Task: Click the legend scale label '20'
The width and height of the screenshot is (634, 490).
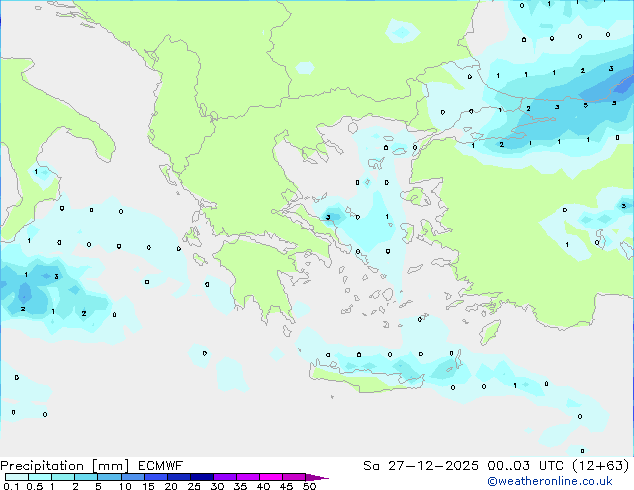Action: [171, 486]
